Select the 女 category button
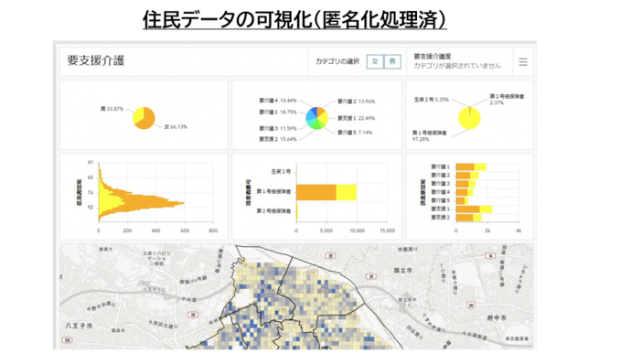The height and width of the screenshot is (364, 631). tap(375, 61)
